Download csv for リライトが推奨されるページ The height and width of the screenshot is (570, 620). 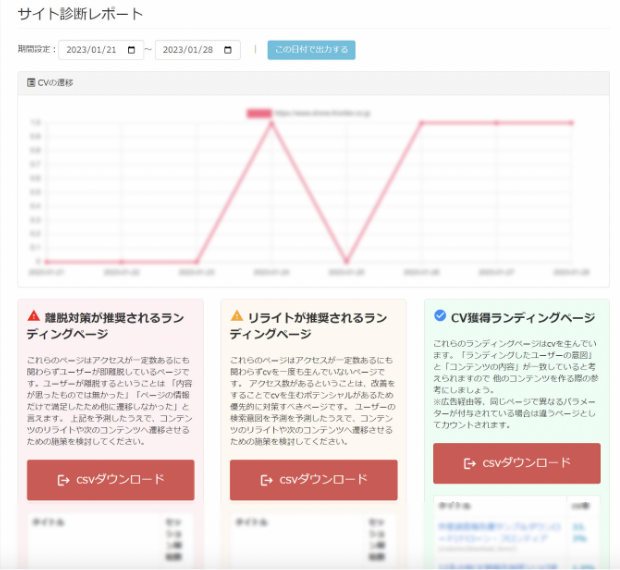(313, 480)
